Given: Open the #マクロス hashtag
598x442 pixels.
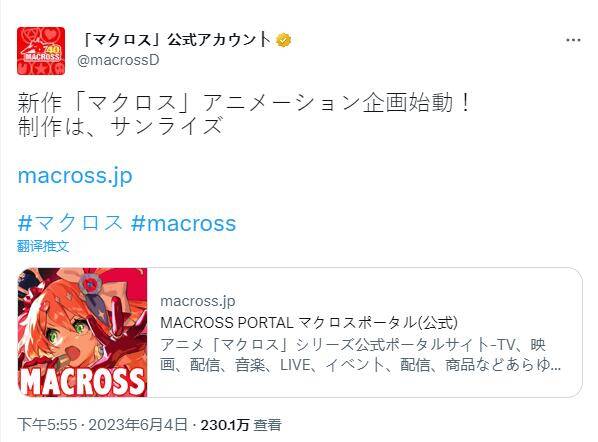Looking at the screenshot, I should tap(70, 223).
